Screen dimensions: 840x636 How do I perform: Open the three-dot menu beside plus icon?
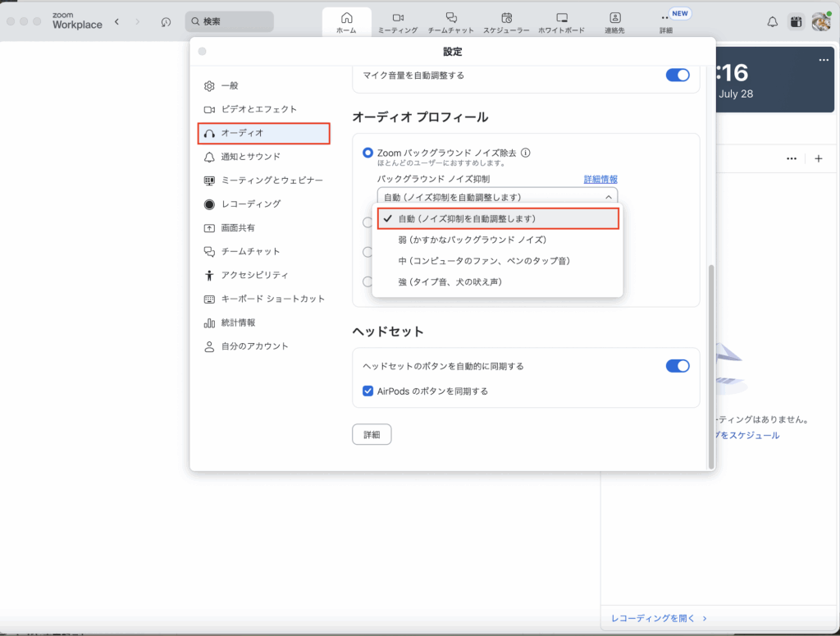pyautogui.click(x=792, y=158)
